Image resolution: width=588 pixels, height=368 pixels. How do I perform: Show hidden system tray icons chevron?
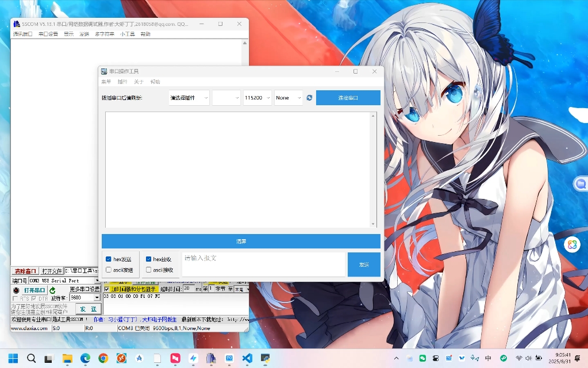coord(397,358)
